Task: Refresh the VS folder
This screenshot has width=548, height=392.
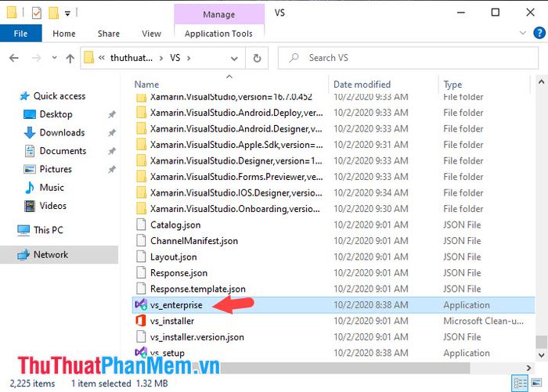Action: (258, 58)
